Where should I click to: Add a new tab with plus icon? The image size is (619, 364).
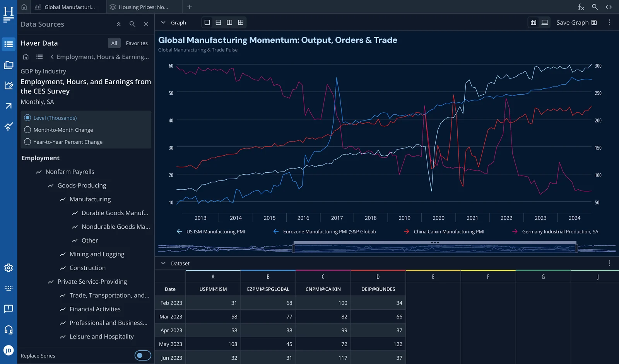[x=190, y=7]
